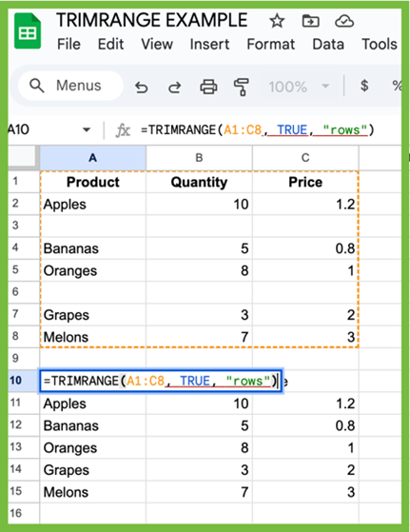Click the fx function icon
The height and width of the screenshot is (532, 410).
click(x=123, y=130)
